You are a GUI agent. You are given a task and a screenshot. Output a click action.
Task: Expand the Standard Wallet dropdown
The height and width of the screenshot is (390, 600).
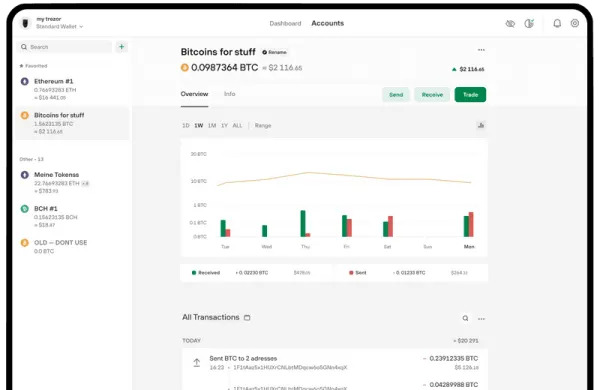tap(60, 26)
